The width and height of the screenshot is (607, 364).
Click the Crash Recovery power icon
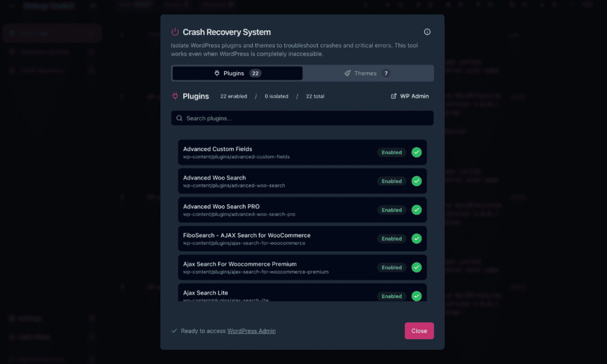coord(175,32)
